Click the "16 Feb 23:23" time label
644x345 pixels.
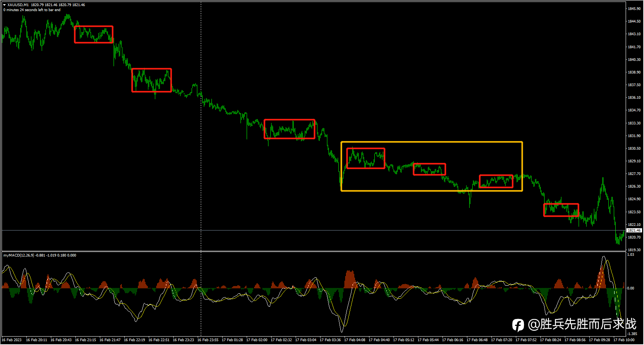(183, 340)
